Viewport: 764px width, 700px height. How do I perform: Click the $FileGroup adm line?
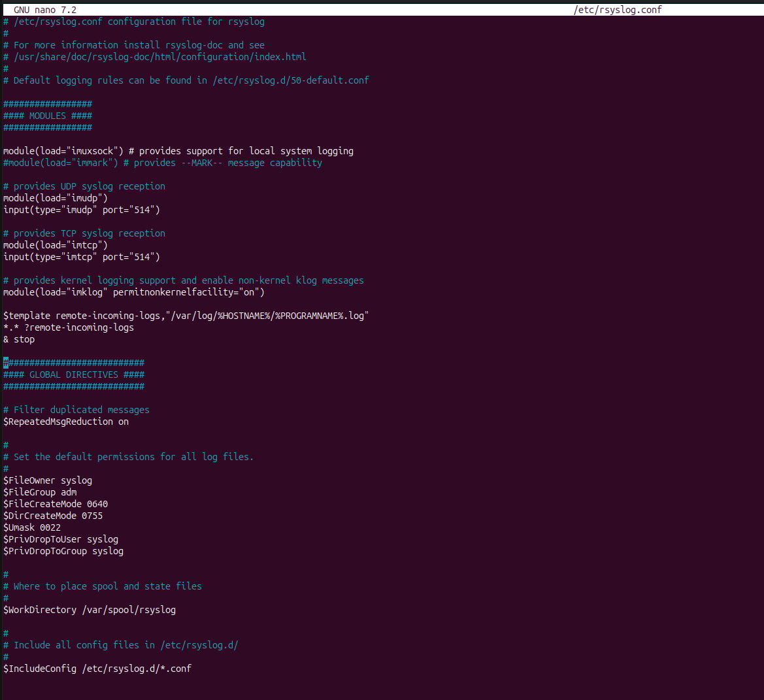pyautogui.click(x=40, y=492)
